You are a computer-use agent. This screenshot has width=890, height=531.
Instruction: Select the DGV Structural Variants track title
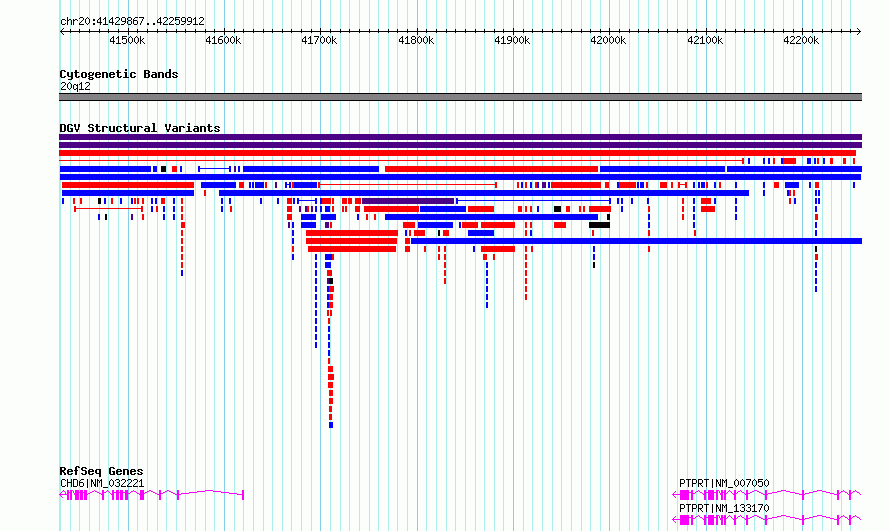[x=140, y=128]
